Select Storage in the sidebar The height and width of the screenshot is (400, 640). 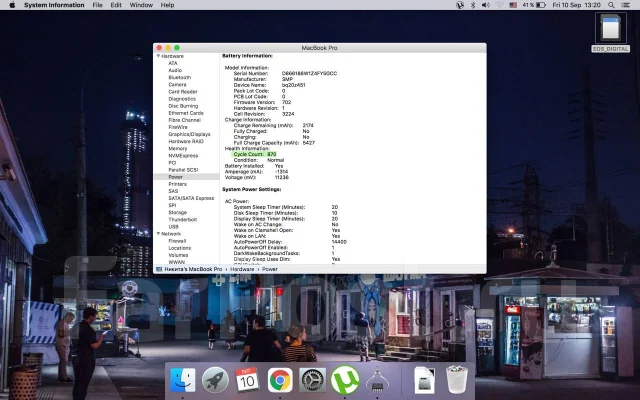(178, 213)
